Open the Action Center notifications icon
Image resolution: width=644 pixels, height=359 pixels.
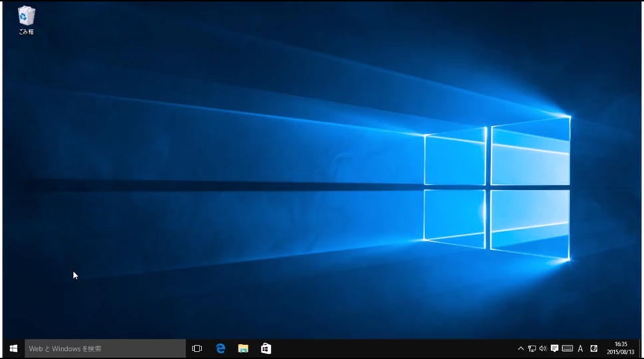point(554,348)
